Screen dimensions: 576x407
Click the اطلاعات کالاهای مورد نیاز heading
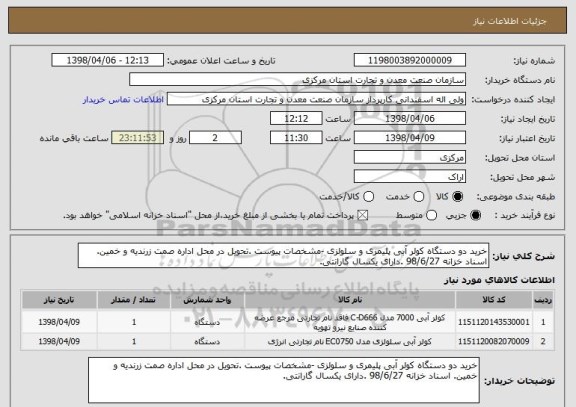tap(499, 280)
